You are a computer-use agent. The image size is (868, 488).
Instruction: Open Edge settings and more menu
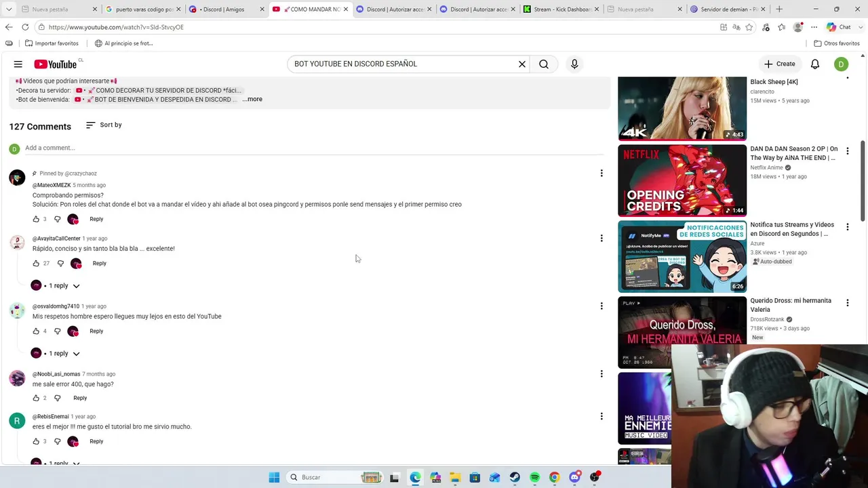(x=814, y=27)
